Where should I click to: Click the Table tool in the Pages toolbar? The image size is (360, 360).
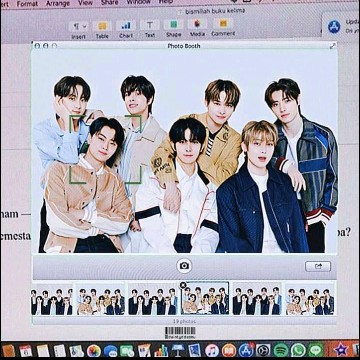pos(102,30)
